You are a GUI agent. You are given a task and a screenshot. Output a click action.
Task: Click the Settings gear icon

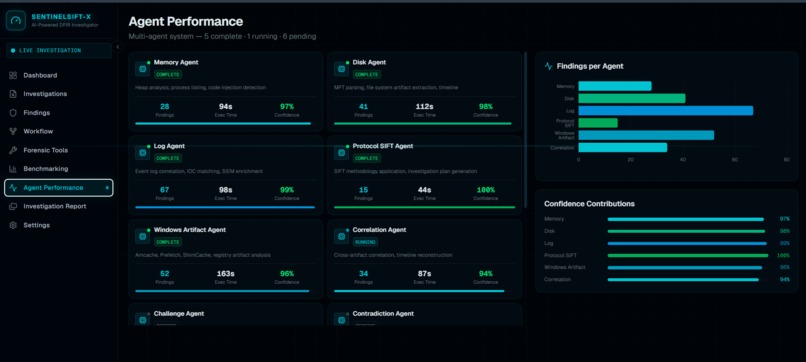(13, 225)
